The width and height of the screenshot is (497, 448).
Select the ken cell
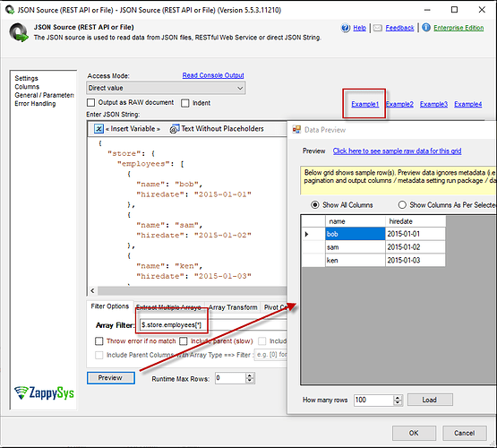coord(356,261)
